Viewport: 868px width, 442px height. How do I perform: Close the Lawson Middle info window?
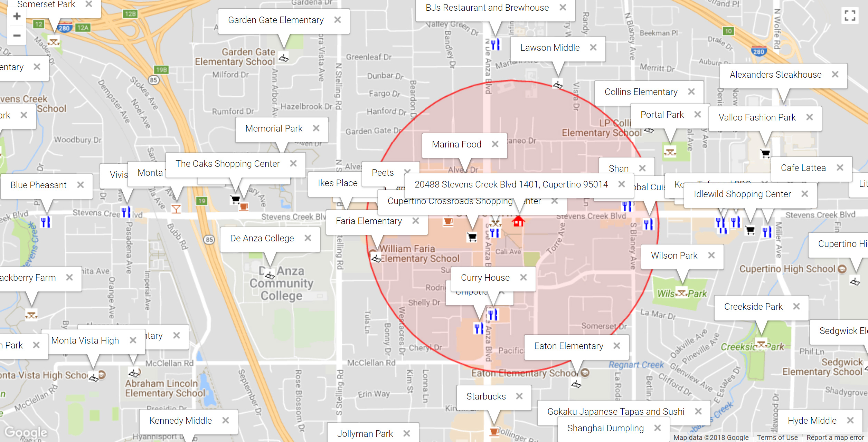click(593, 47)
